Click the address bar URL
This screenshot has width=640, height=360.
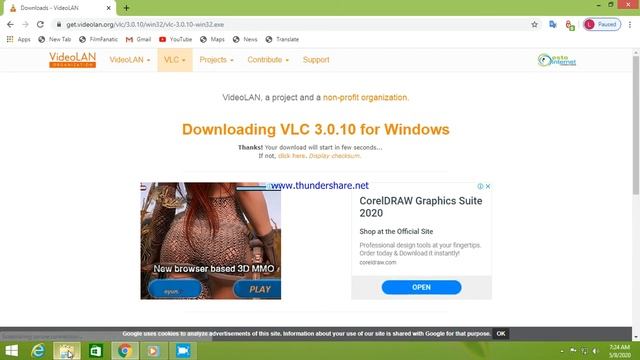click(x=145, y=24)
